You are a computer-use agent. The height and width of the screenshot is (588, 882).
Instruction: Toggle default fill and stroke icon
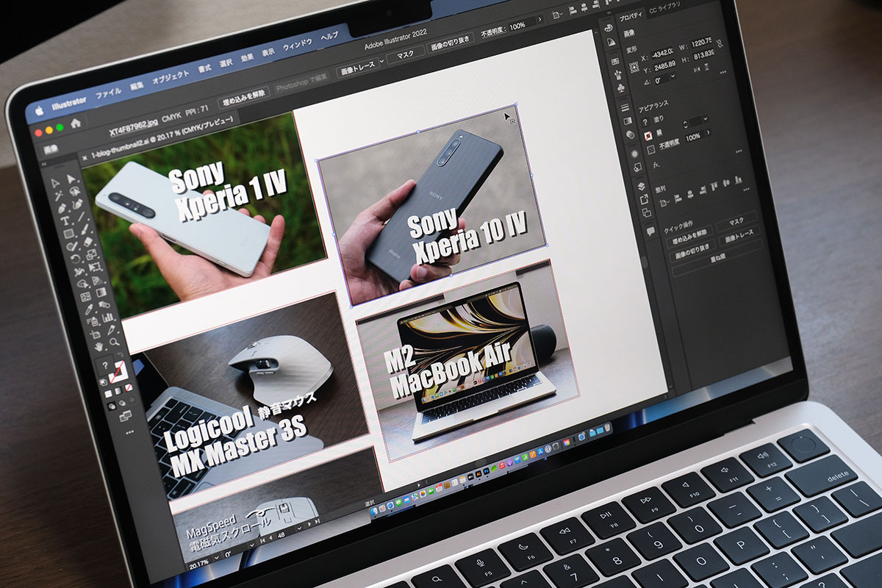103,381
